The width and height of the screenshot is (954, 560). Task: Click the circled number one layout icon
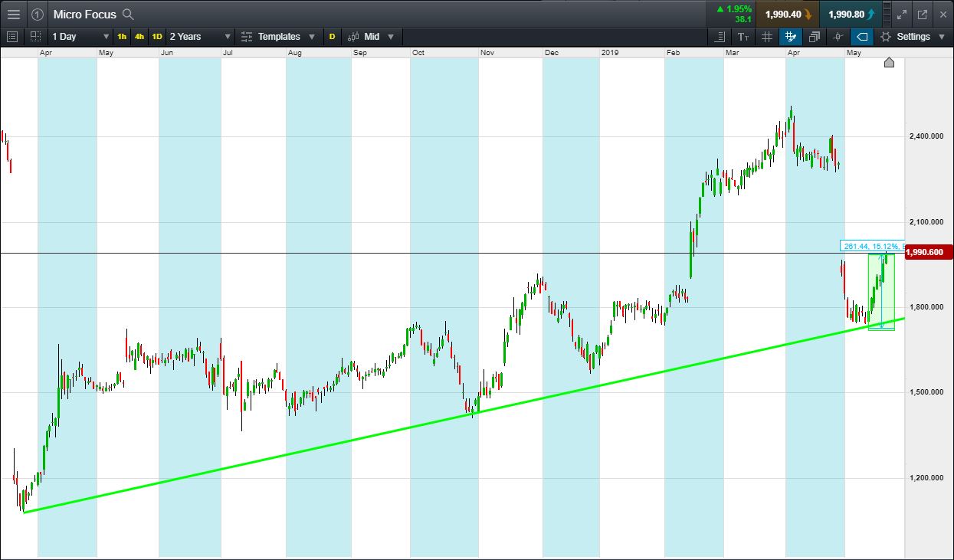(x=38, y=14)
